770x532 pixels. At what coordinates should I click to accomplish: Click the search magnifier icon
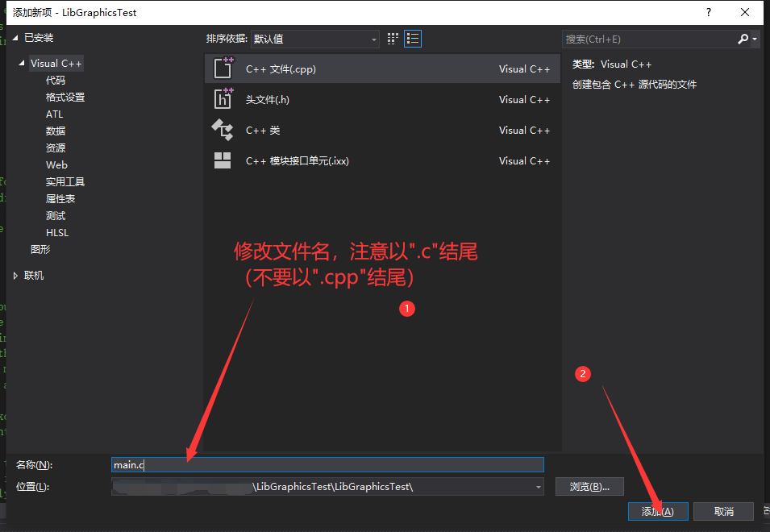(743, 38)
